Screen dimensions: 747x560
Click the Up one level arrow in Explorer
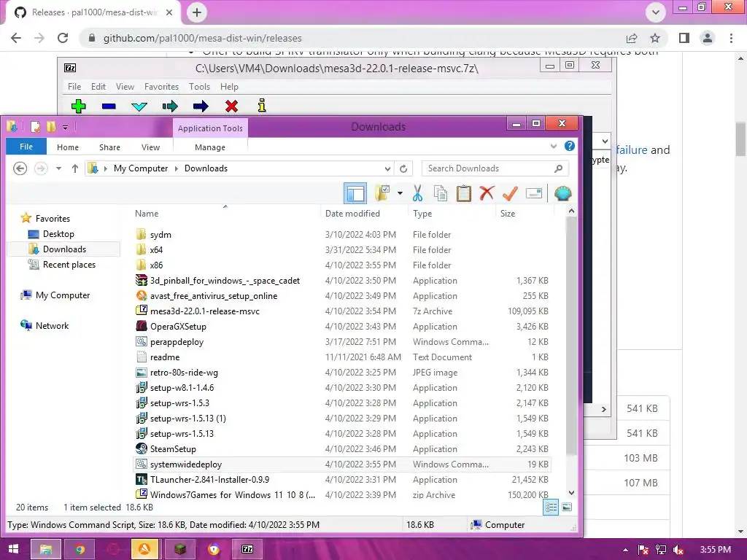click(x=75, y=168)
